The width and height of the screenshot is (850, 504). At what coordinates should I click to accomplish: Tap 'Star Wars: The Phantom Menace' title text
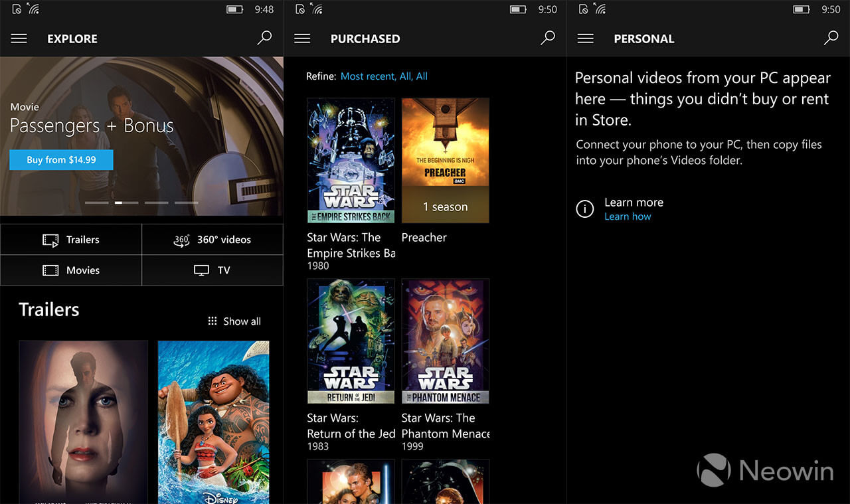click(x=446, y=426)
